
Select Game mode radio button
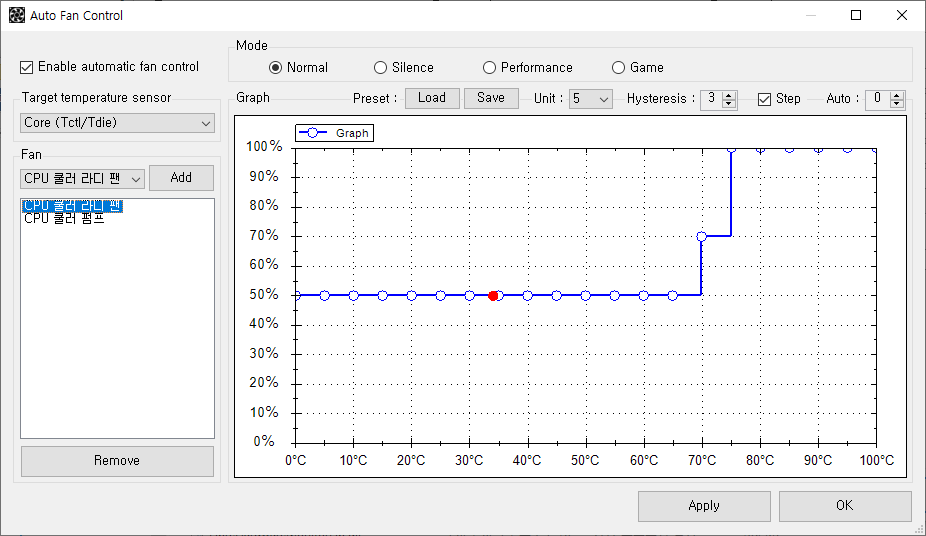[618, 68]
